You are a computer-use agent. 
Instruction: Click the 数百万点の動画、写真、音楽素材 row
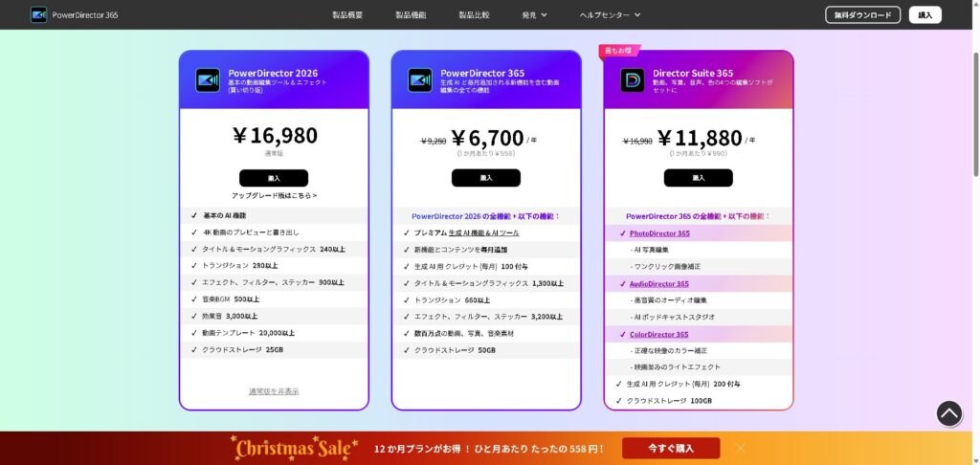[485, 334]
